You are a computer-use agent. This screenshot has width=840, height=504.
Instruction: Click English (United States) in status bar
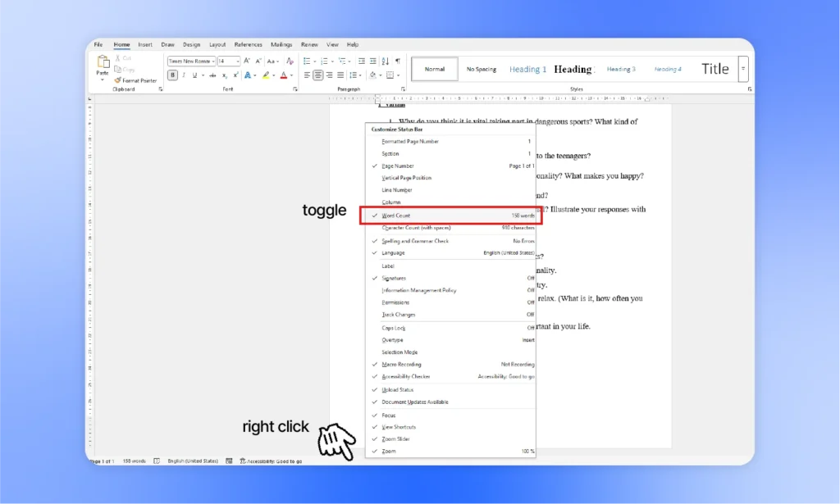(193, 461)
